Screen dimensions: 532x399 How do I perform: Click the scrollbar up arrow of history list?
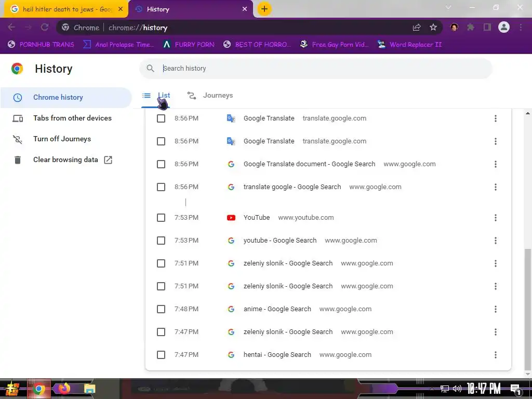528,113
